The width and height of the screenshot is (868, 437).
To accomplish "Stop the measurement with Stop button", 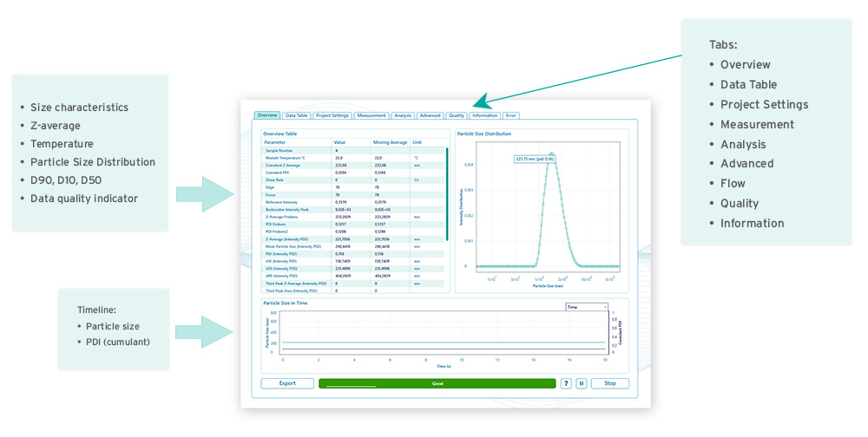I will 609,383.
